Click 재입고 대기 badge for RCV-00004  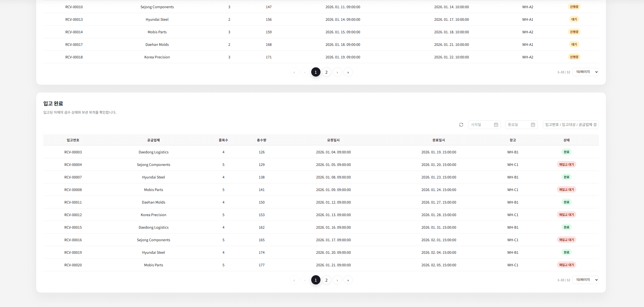[x=566, y=164]
